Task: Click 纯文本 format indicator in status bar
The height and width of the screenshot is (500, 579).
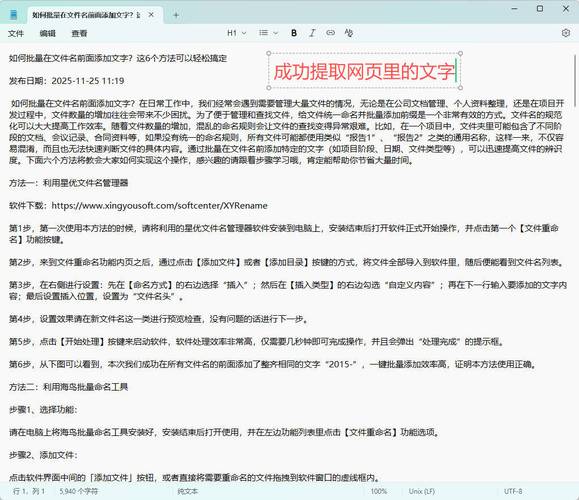Action: click(x=188, y=492)
